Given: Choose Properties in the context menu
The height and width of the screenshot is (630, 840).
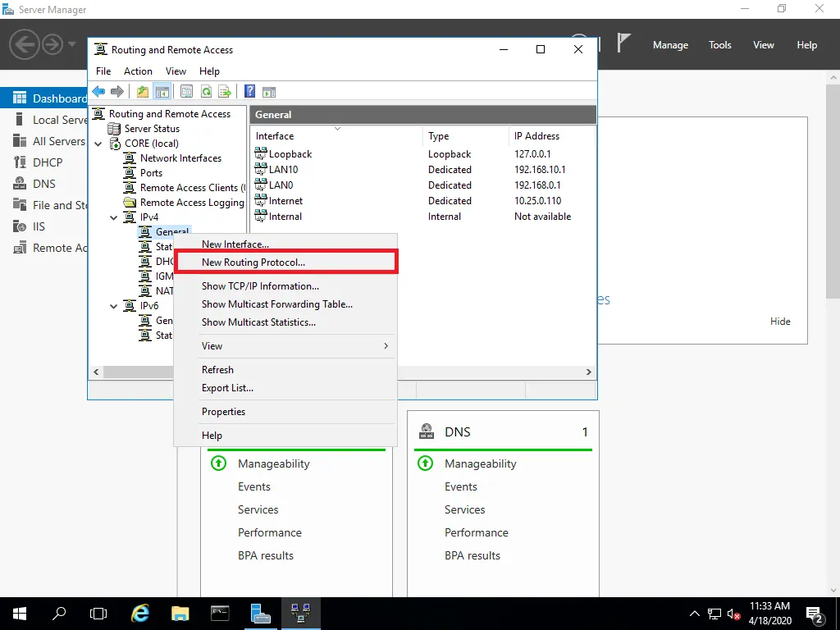Looking at the screenshot, I should (x=285, y=412).
